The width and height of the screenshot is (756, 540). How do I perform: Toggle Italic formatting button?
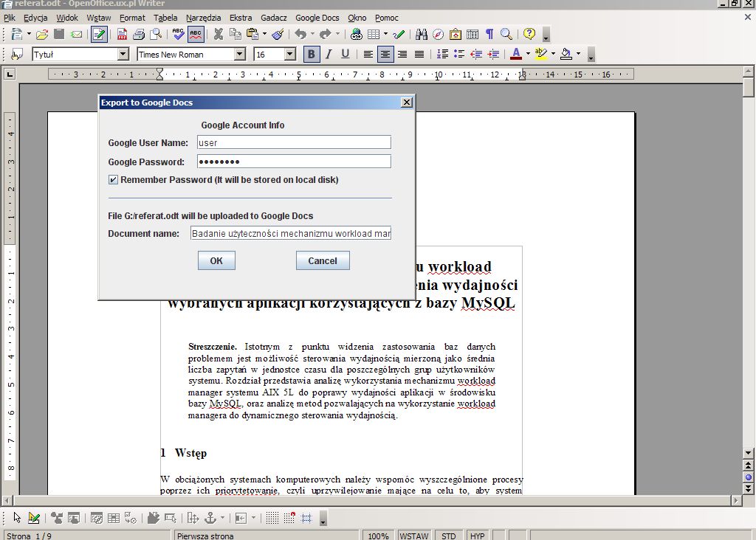[x=329, y=55]
